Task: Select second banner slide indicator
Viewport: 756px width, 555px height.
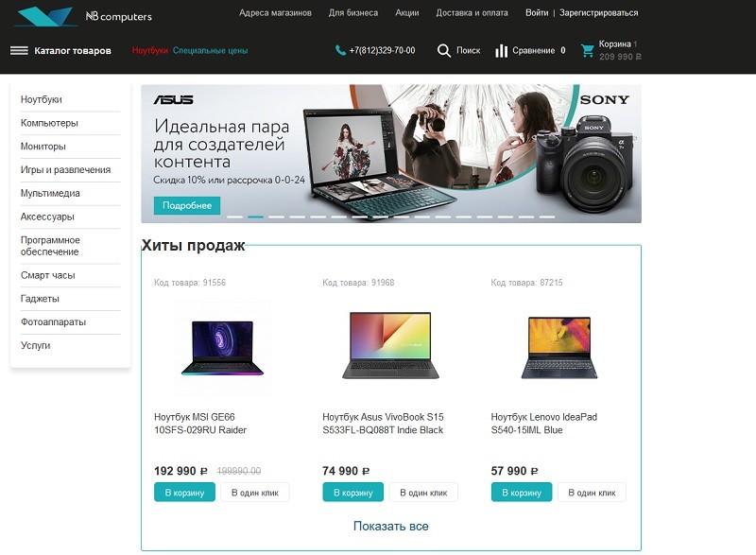Action: [255, 217]
